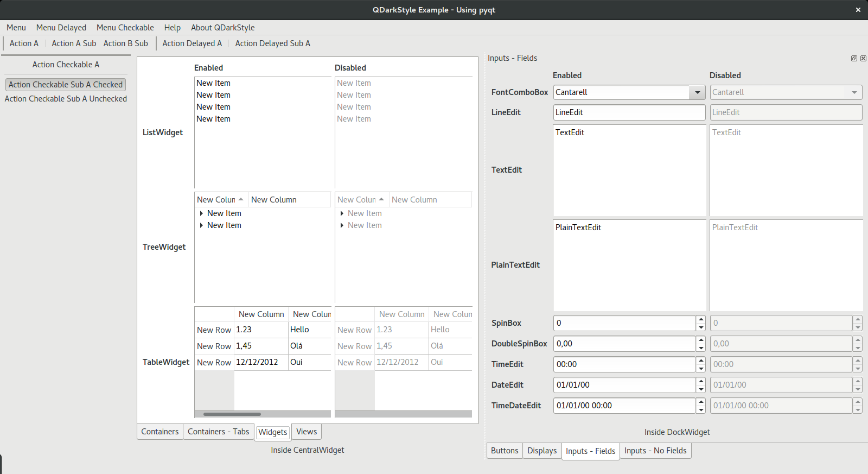Open the Menu Checkable menu
The height and width of the screenshot is (474, 868).
[x=125, y=28]
